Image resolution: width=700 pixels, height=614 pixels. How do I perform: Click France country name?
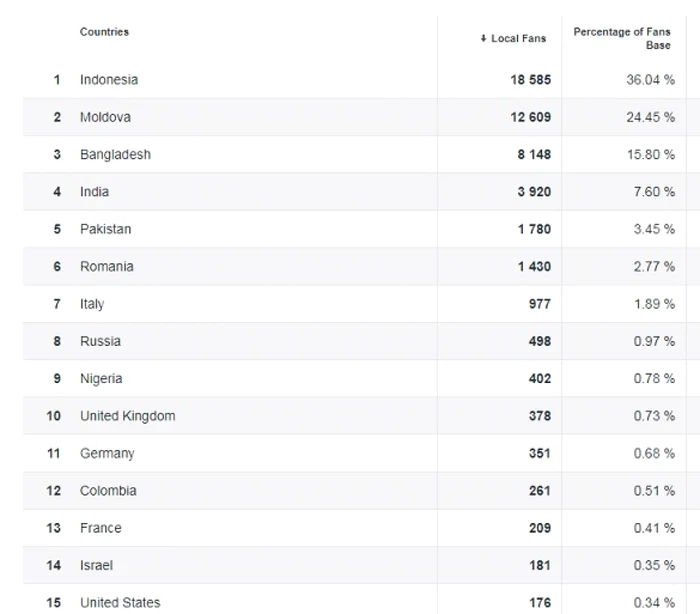(100, 528)
